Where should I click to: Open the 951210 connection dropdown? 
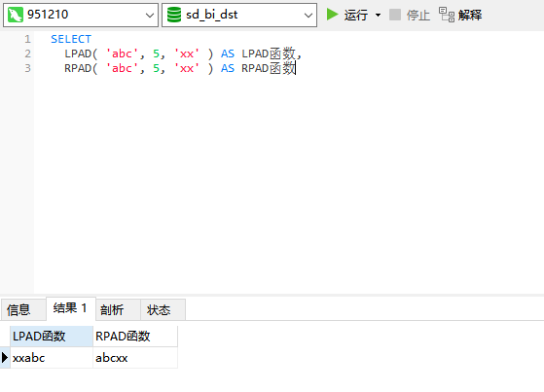pos(150,16)
